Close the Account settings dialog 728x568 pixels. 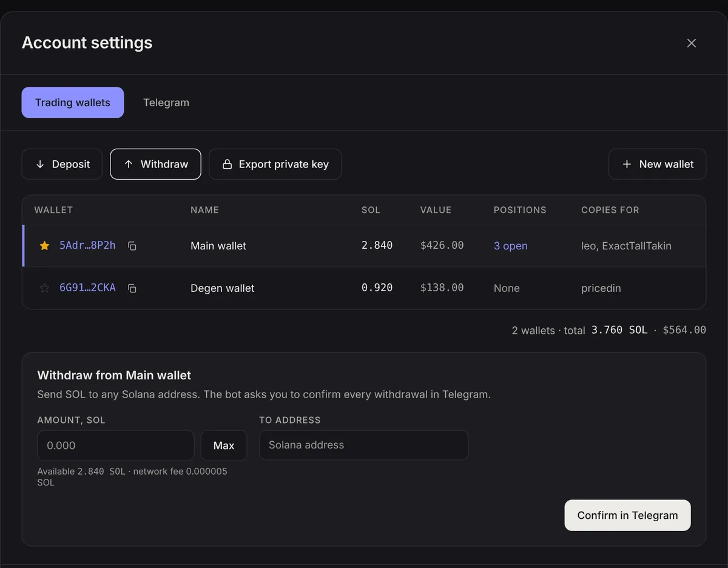pyautogui.click(x=691, y=43)
